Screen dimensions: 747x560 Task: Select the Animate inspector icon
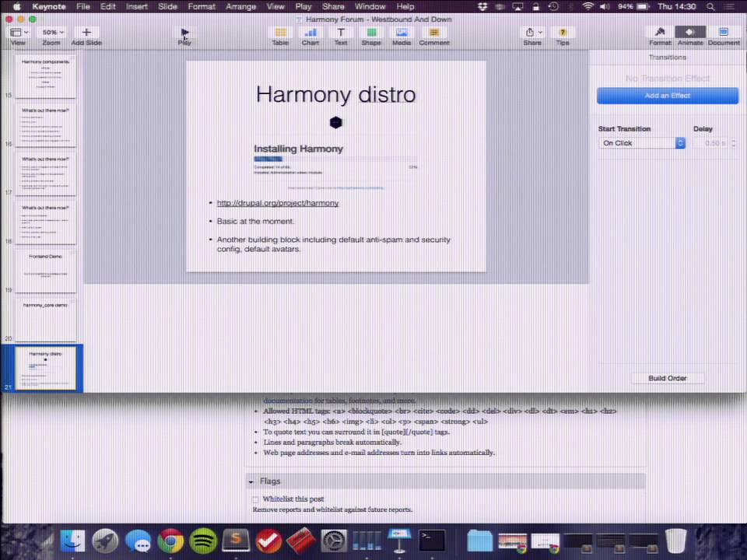[x=690, y=32]
